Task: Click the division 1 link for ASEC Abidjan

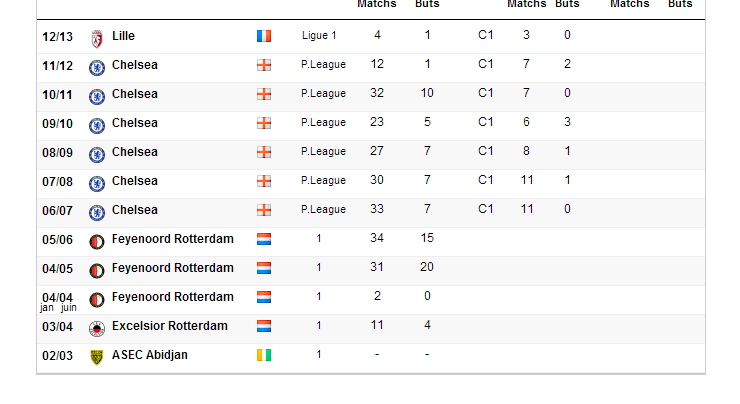Action: [x=319, y=354]
